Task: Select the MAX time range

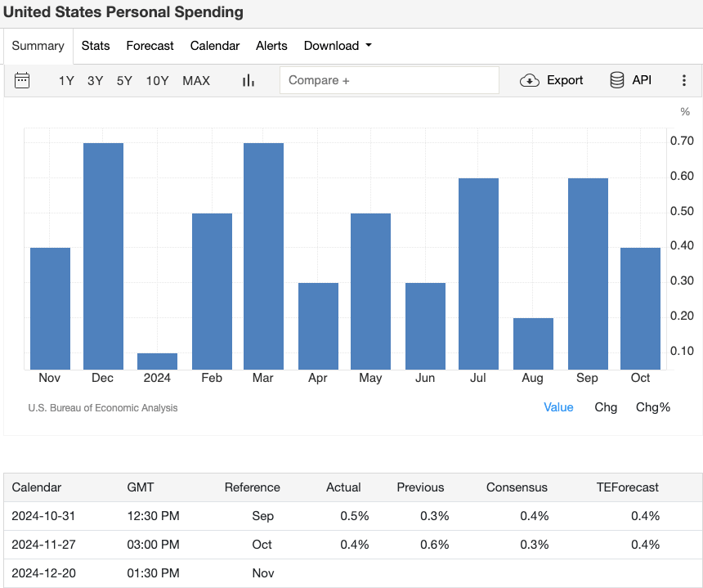Action: pos(195,80)
